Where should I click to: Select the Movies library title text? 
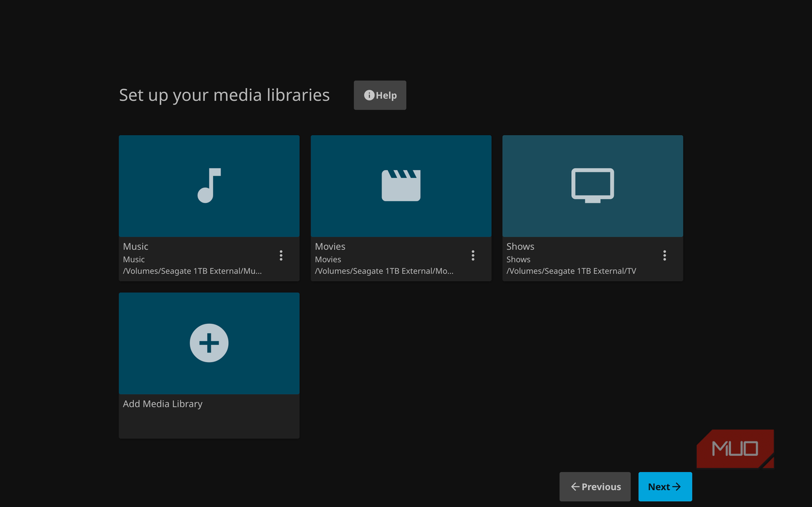click(x=330, y=246)
